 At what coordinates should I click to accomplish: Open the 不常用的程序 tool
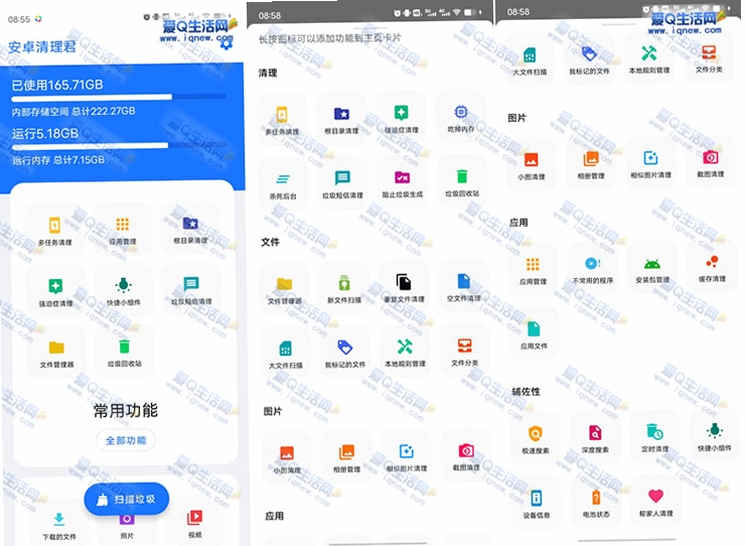pyautogui.click(x=592, y=268)
